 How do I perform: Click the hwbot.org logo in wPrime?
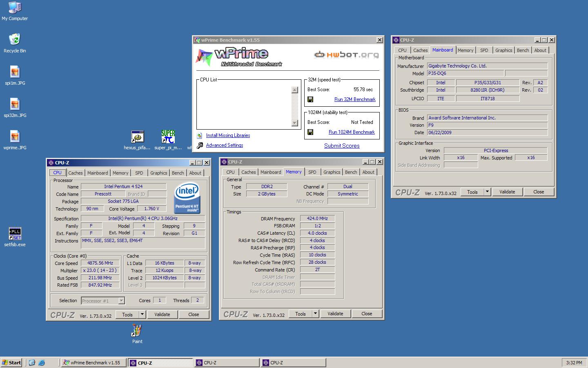tap(346, 54)
